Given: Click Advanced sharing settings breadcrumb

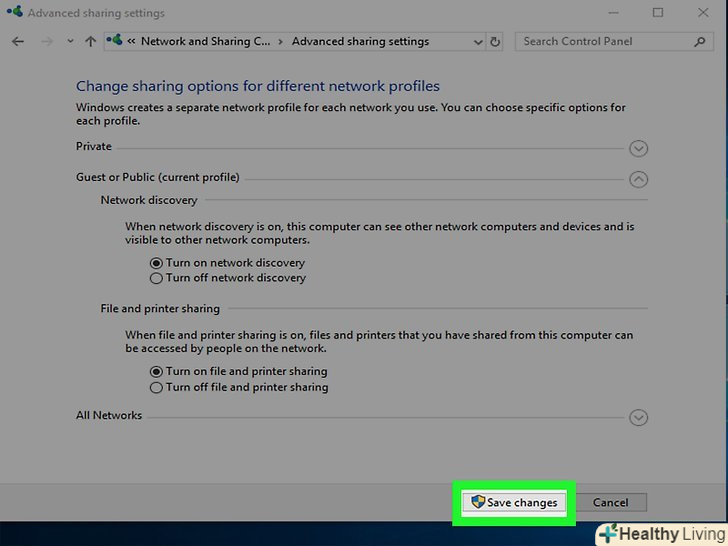Looking at the screenshot, I should coord(360,41).
